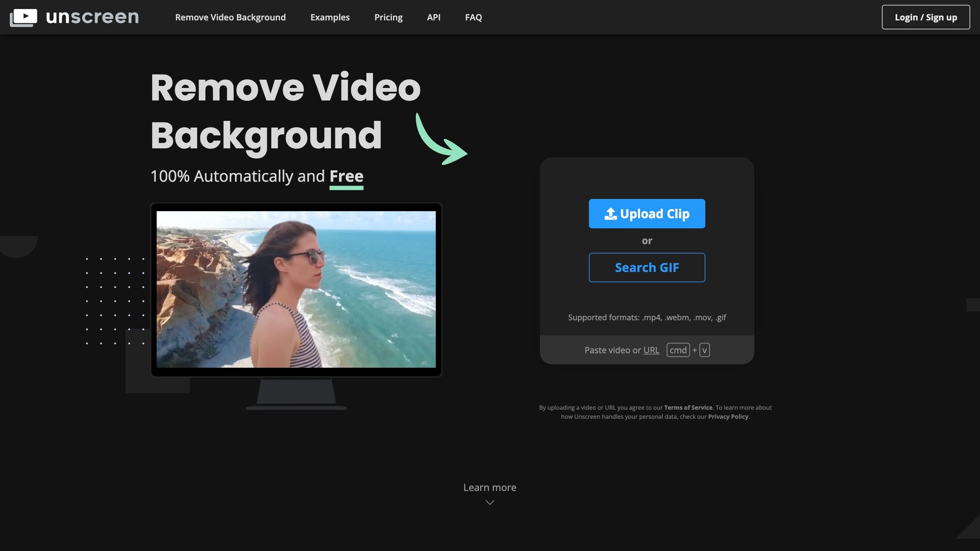
Task: Click the beach video preview thumbnail
Action: pos(296,290)
